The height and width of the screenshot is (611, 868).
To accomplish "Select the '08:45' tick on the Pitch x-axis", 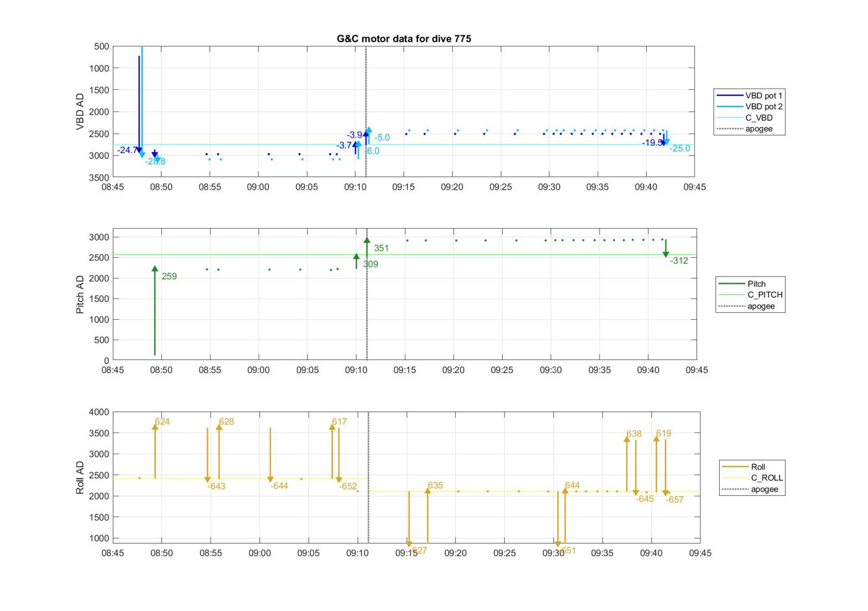I will [x=113, y=370].
